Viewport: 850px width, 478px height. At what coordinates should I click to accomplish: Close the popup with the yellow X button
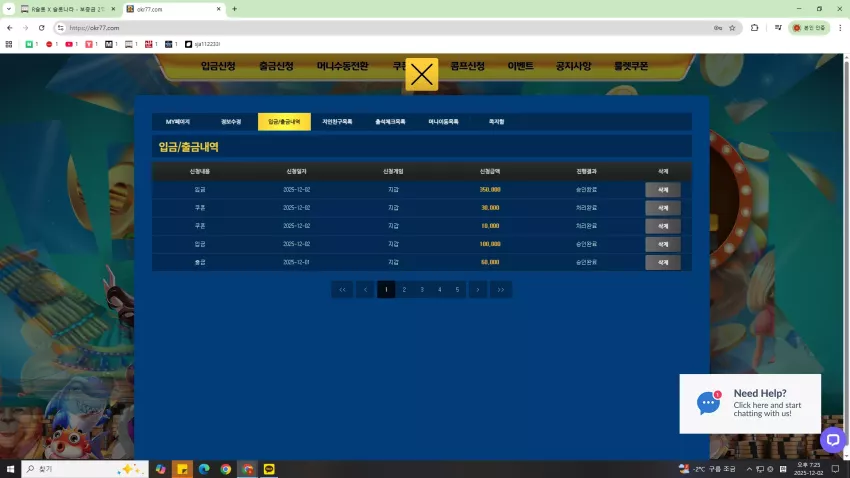(x=421, y=74)
